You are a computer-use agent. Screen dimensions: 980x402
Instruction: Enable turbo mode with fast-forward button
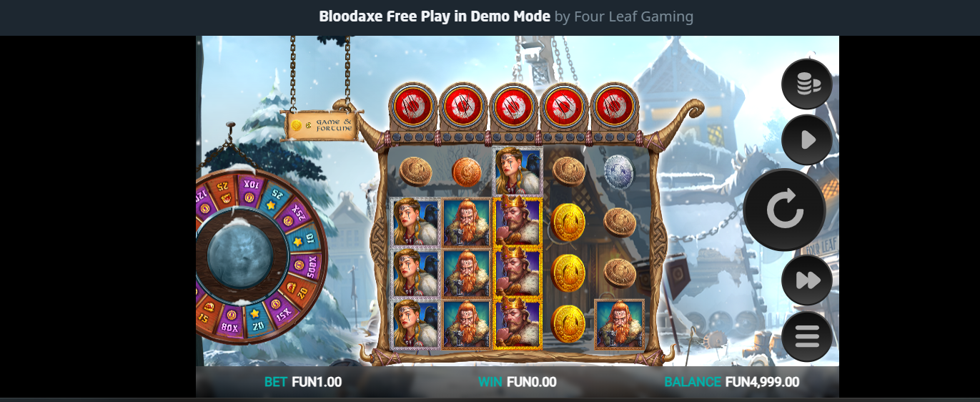pyautogui.click(x=807, y=280)
